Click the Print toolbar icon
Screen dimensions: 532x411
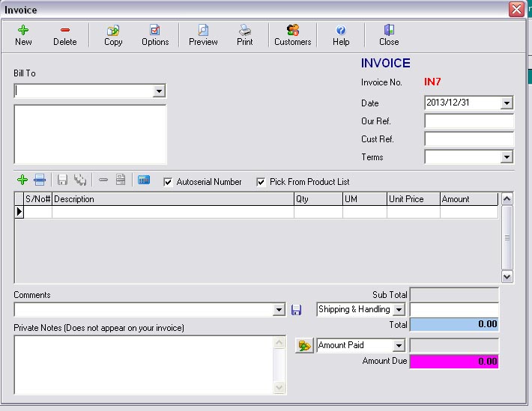click(x=245, y=35)
